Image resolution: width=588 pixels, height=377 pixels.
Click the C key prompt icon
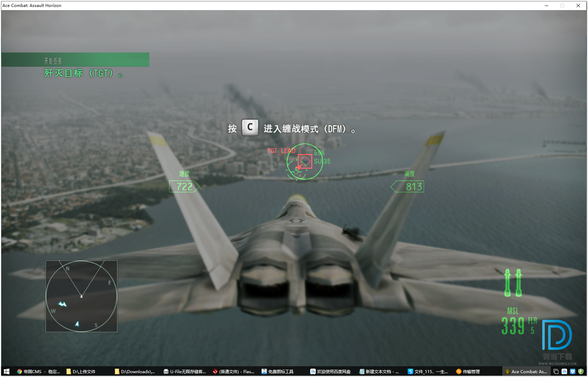[x=250, y=127]
